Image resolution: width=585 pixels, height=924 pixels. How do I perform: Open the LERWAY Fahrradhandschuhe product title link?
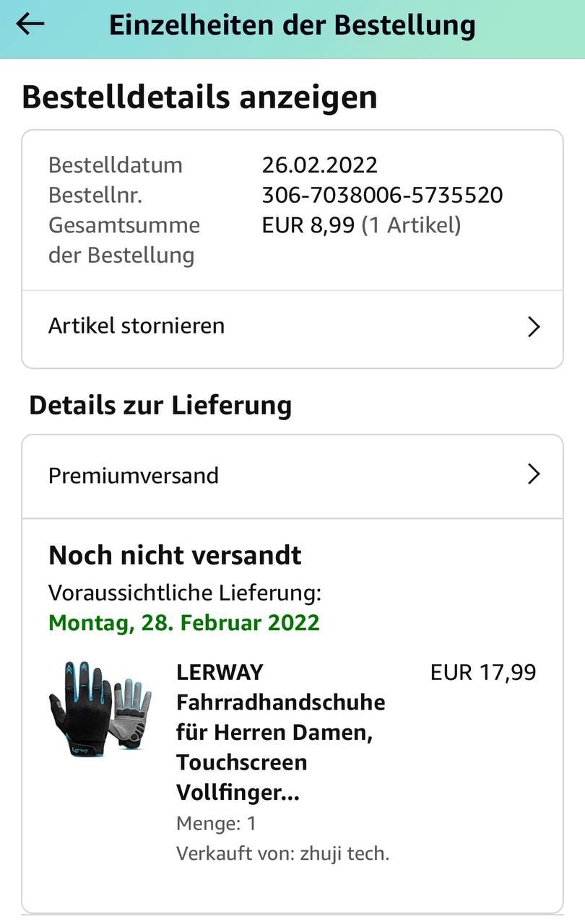(x=281, y=732)
